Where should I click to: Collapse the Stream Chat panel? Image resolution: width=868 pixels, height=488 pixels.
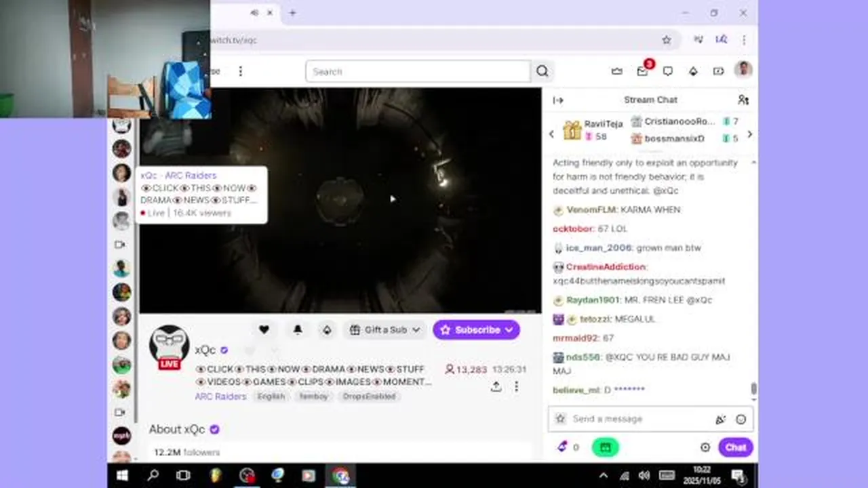pyautogui.click(x=558, y=100)
